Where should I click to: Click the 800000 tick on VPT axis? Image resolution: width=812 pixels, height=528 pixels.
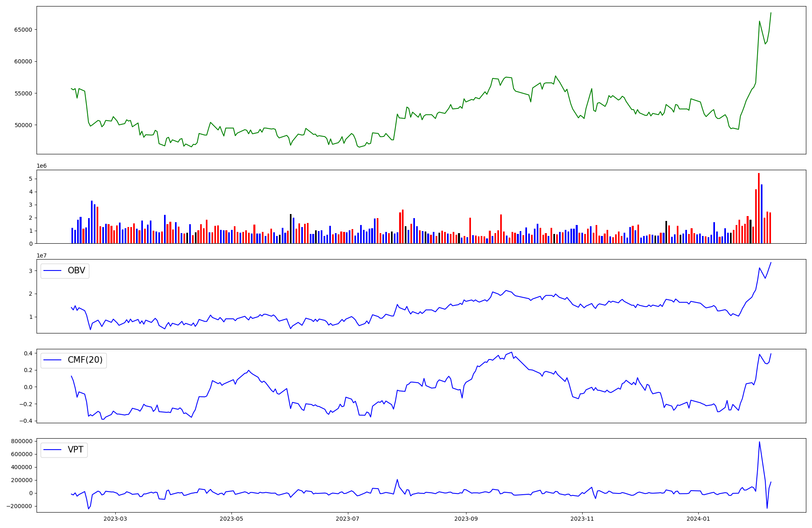tap(22, 441)
